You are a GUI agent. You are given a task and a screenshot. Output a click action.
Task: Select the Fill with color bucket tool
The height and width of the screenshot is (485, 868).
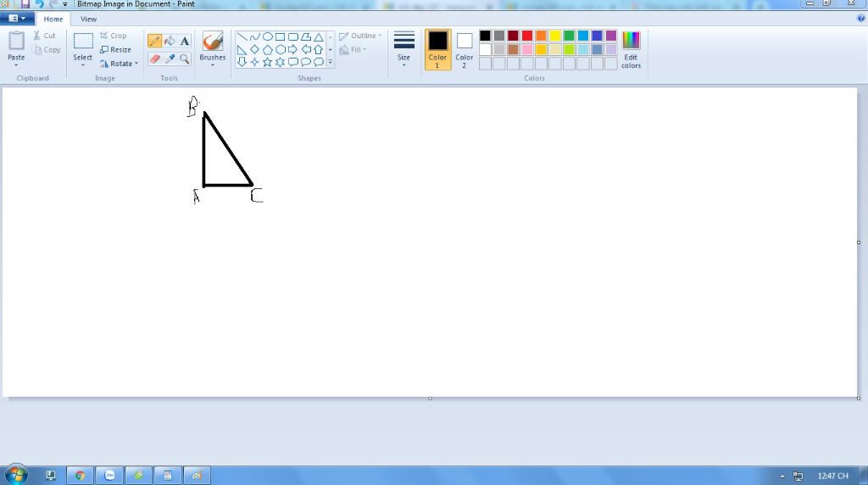click(x=170, y=41)
